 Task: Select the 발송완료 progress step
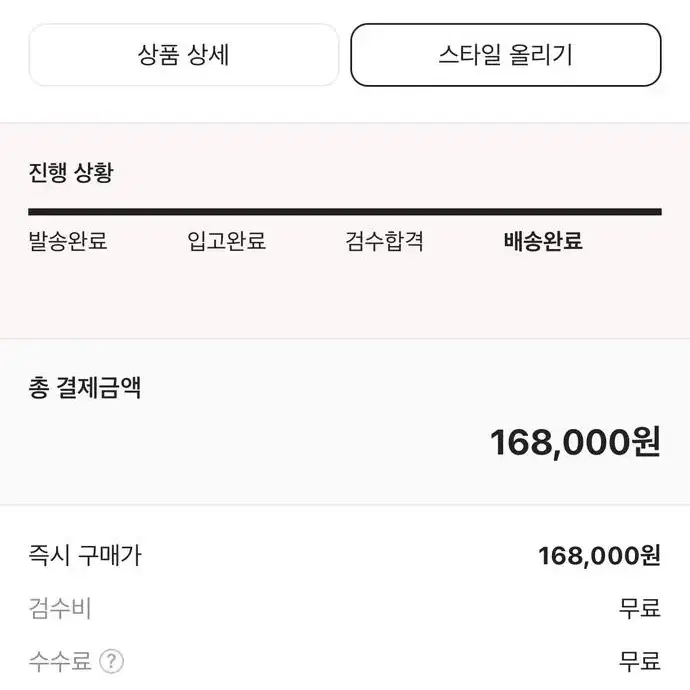pos(68,241)
